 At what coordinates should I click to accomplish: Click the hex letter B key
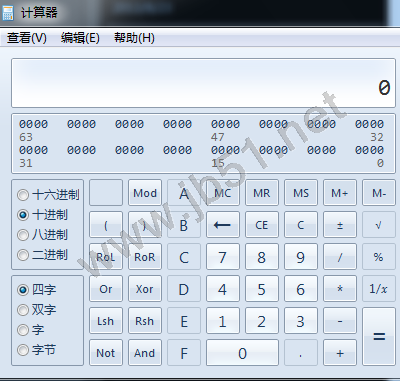184,225
